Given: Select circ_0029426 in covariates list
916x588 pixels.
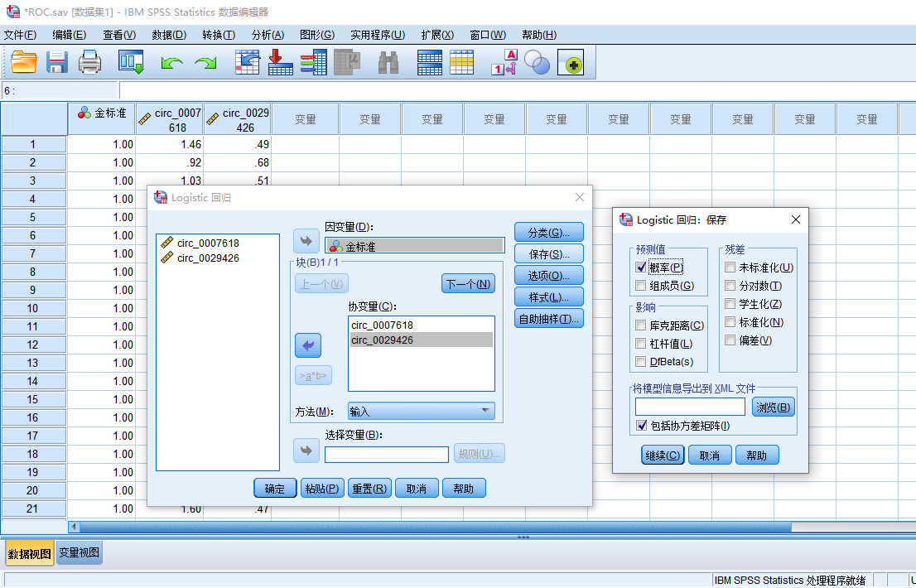Looking at the screenshot, I should [422, 340].
